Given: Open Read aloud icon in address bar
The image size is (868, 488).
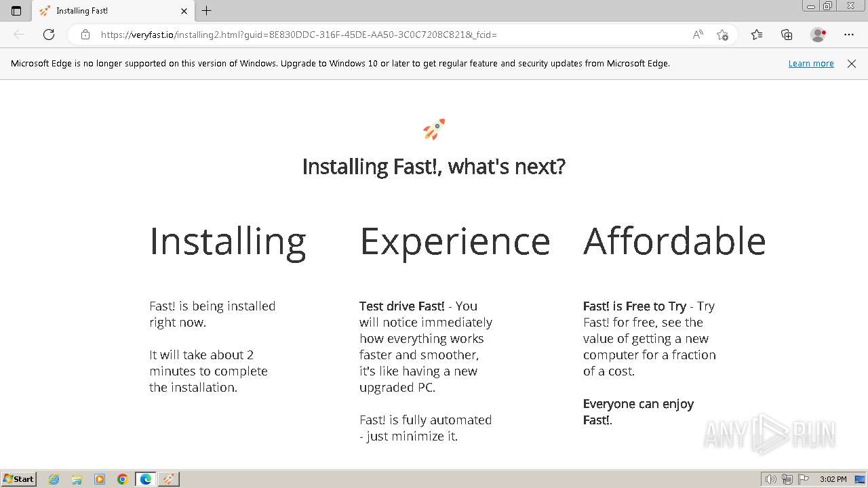Looking at the screenshot, I should (x=698, y=35).
